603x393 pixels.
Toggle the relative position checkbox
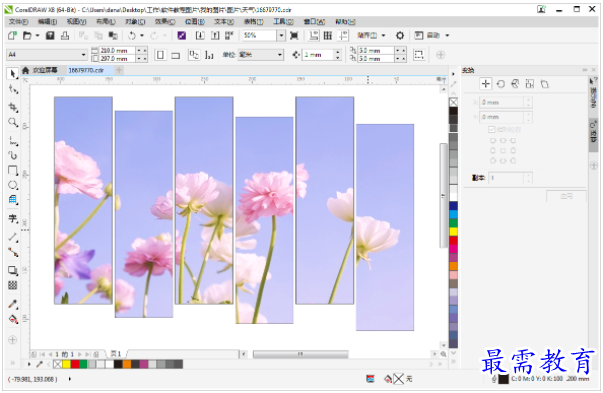[491, 130]
